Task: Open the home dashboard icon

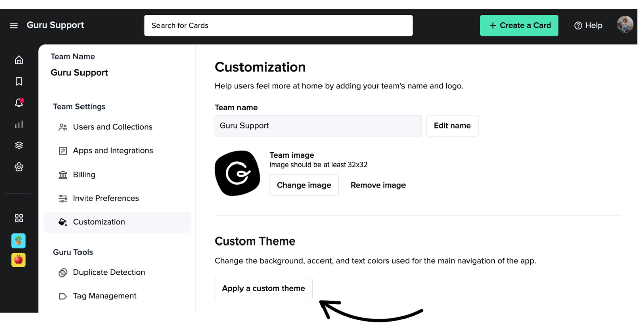Action: coord(18,59)
